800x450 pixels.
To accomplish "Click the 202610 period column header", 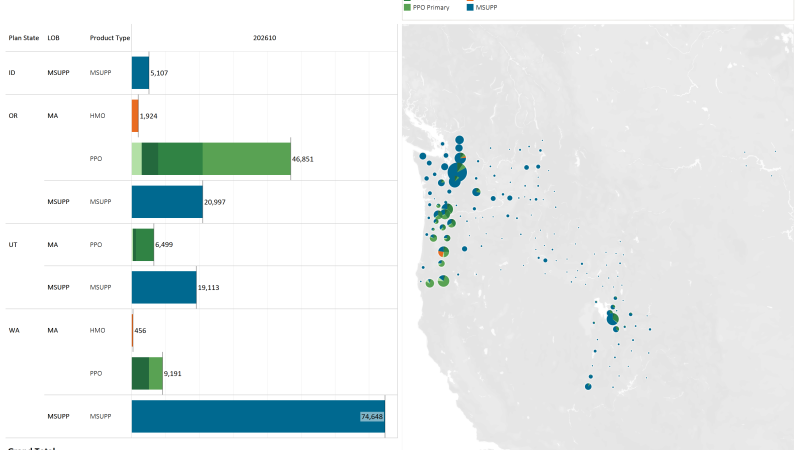I will [264, 38].
